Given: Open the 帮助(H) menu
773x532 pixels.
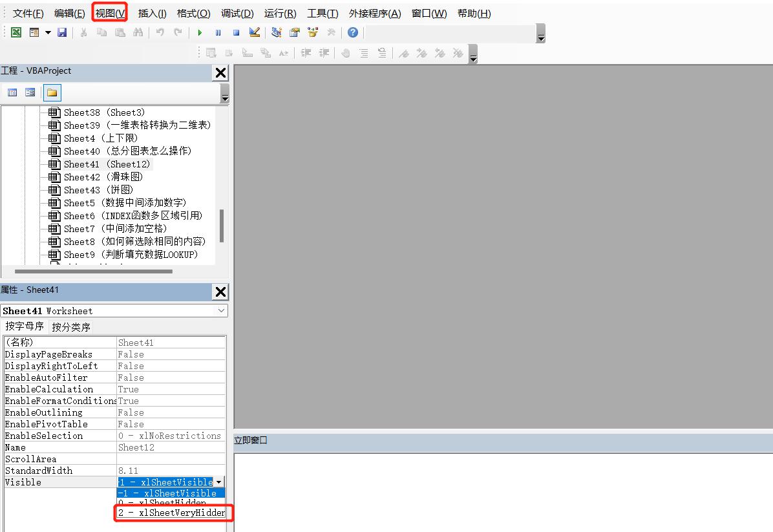Looking at the screenshot, I should coord(474,14).
